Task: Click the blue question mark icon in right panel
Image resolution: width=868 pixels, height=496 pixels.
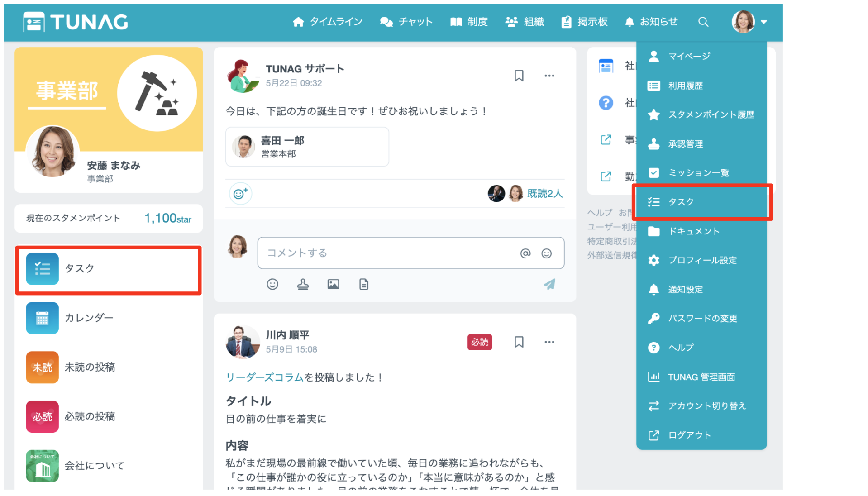Action: tap(606, 103)
